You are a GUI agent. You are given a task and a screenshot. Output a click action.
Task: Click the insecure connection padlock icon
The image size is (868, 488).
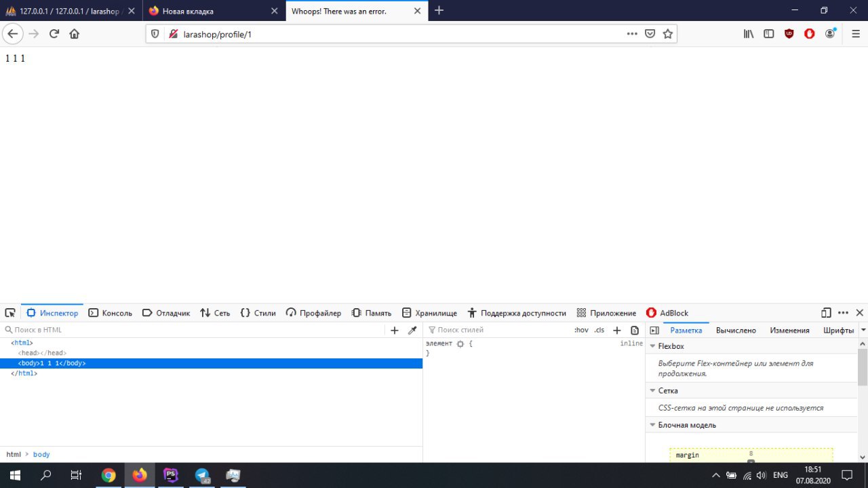tap(173, 34)
